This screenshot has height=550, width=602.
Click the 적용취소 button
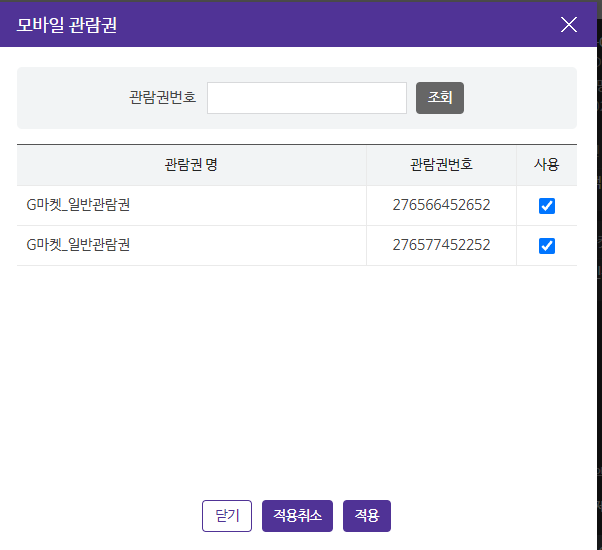(x=297, y=515)
